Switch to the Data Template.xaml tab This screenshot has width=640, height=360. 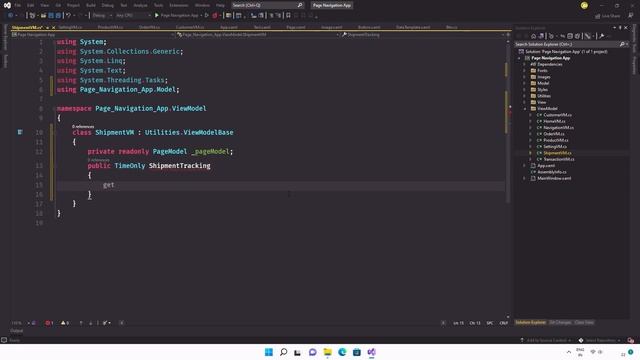point(413,27)
